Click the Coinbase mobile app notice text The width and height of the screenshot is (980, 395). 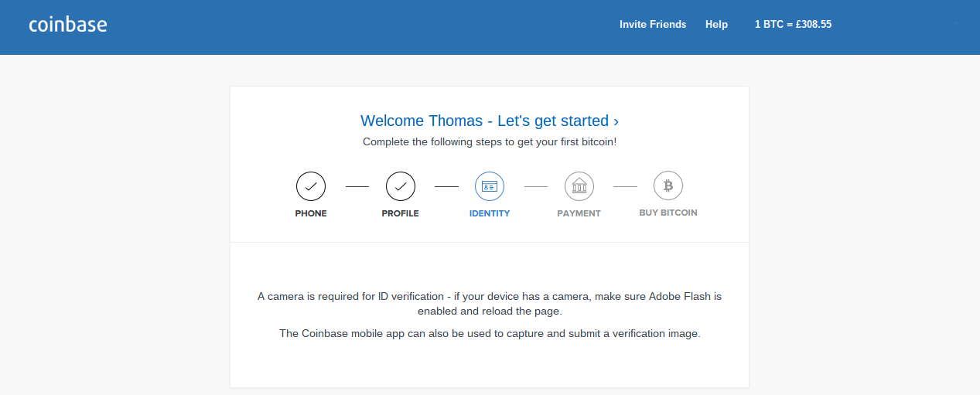point(490,334)
